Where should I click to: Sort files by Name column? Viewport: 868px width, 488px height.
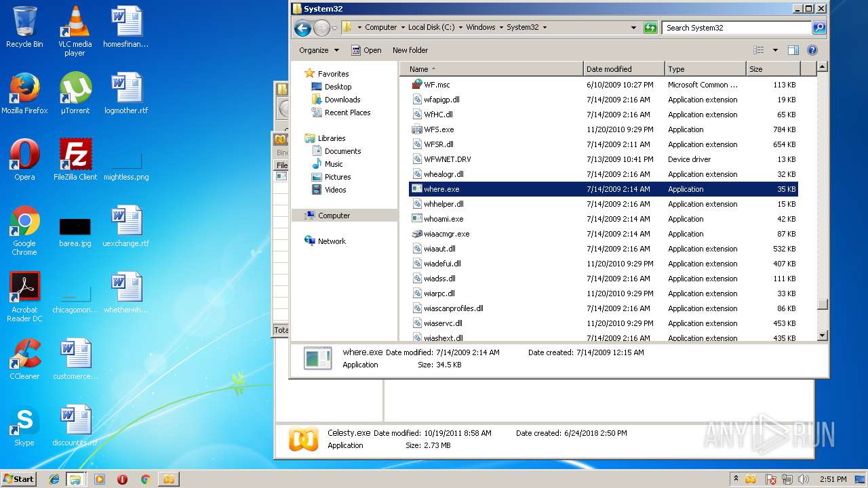(x=491, y=69)
